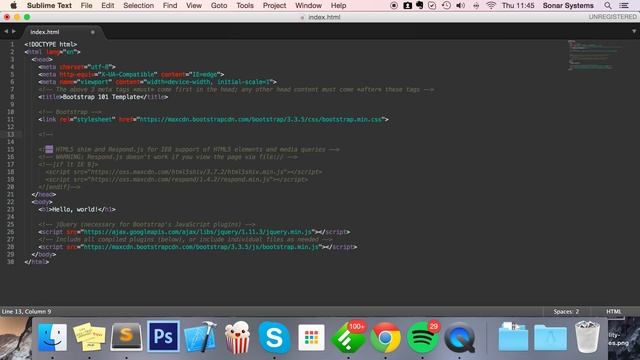Click the DOCTYPE html declaration
The width and height of the screenshot is (640, 360).
click(51, 44)
